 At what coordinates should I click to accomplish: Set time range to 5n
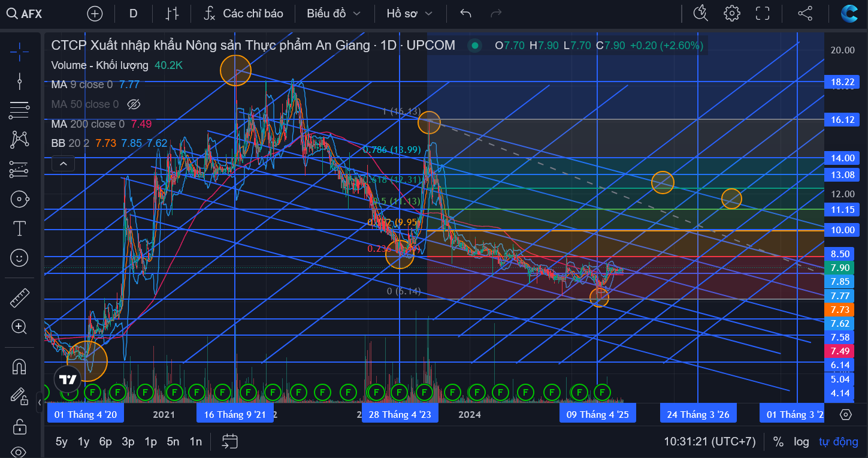tap(173, 442)
